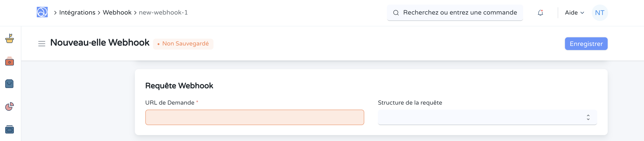Focus the URL de Demande input field
The height and width of the screenshot is (141, 644).
pyautogui.click(x=255, y=117)
